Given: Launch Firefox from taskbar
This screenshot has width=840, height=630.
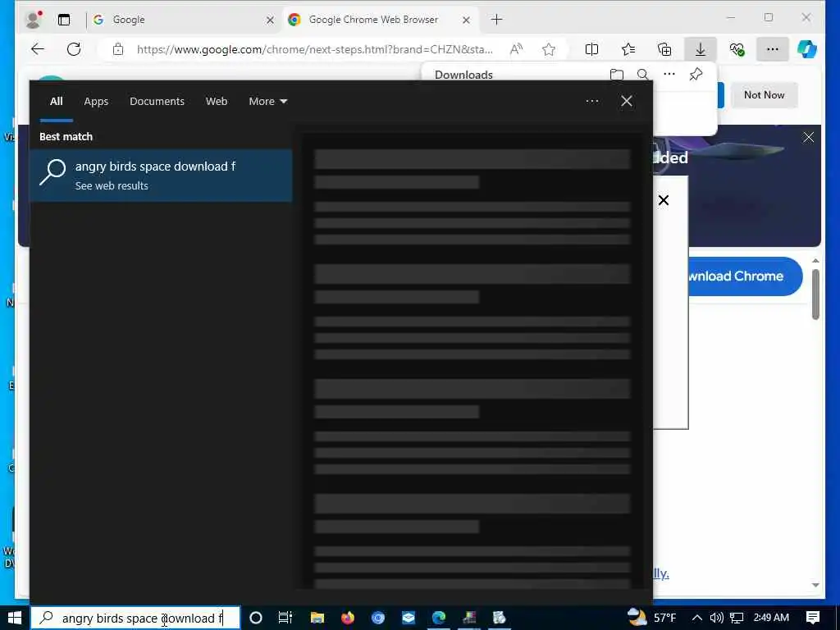Looking at the screenshot, I should (348, 618).
